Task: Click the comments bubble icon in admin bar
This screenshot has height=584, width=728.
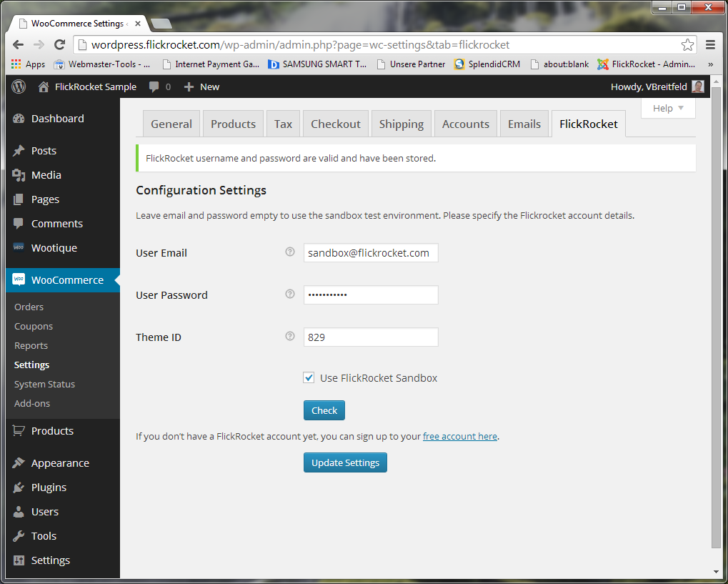Action: coord(154,86)
